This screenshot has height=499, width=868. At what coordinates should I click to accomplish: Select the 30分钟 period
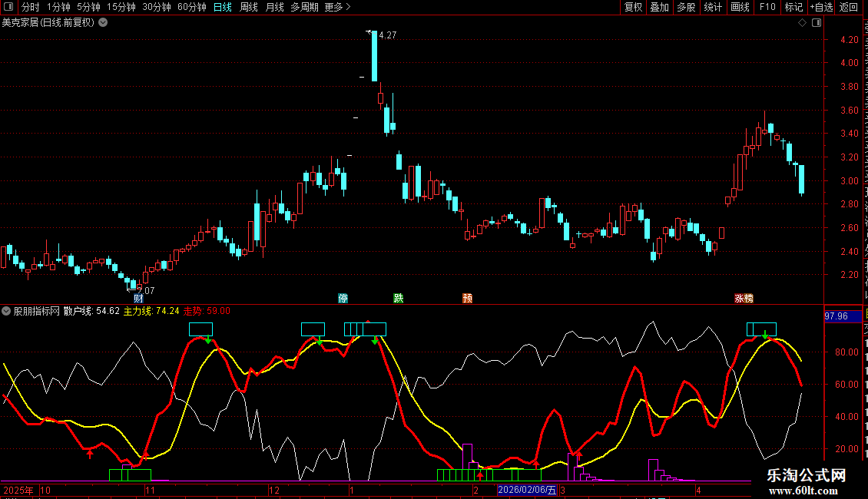tap(157, 7)
